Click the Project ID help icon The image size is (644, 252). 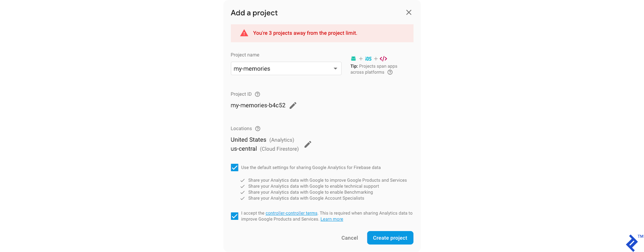coord(257,94)
